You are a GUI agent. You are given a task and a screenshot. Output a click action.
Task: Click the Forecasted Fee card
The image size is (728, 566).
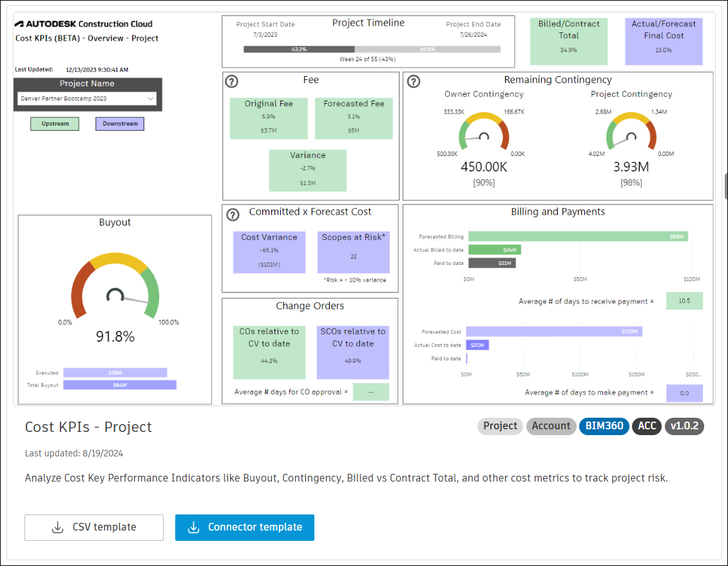point(354,119)
